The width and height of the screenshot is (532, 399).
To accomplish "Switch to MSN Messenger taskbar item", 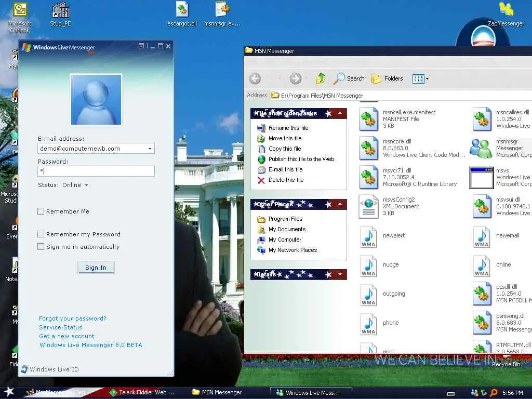I will (217, 393).
